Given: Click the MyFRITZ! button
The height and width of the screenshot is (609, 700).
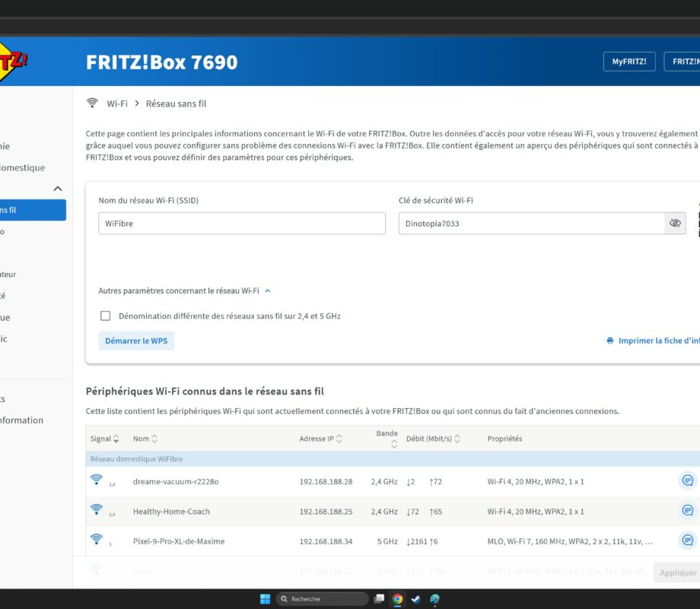Looking at the screenshot, I should [629, 61].
